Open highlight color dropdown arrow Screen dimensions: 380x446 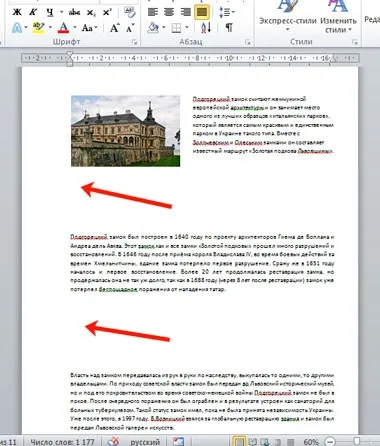(50, 28)
